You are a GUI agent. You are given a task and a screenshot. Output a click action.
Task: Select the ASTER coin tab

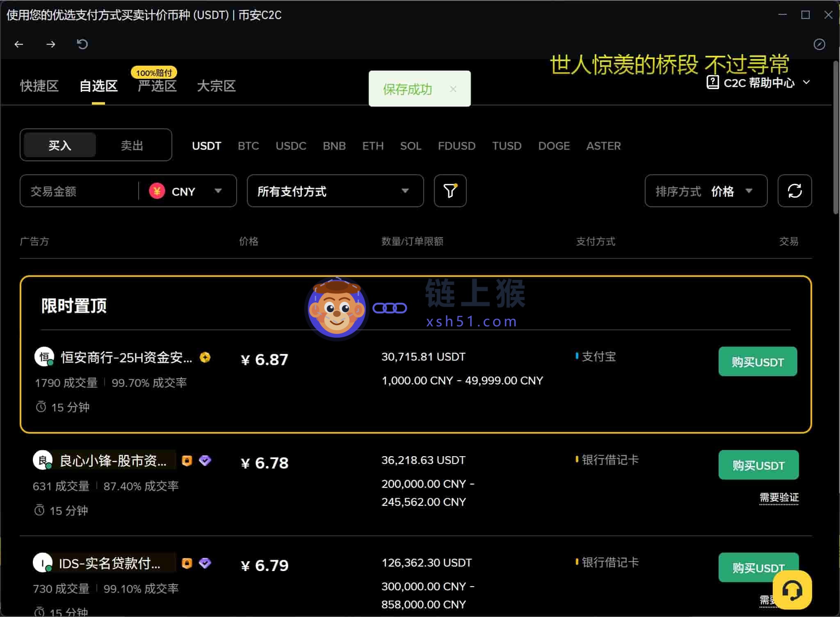[603, 146]
